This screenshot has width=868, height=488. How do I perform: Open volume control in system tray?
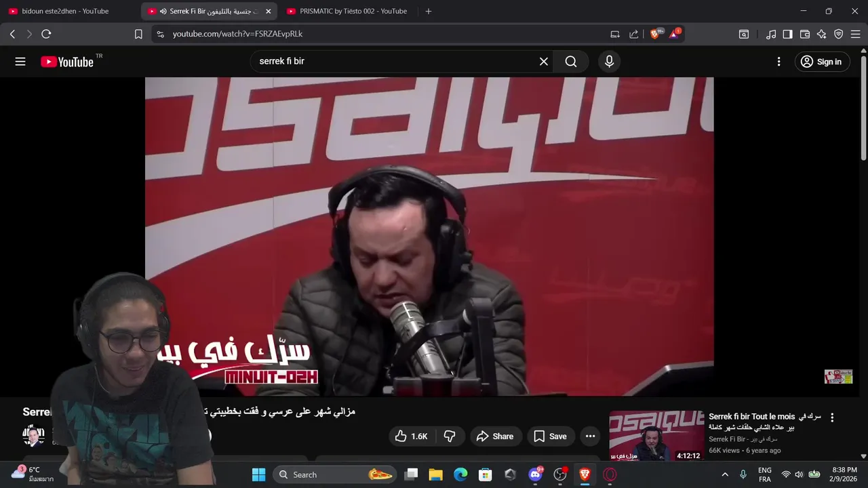(x=799, y=474)
